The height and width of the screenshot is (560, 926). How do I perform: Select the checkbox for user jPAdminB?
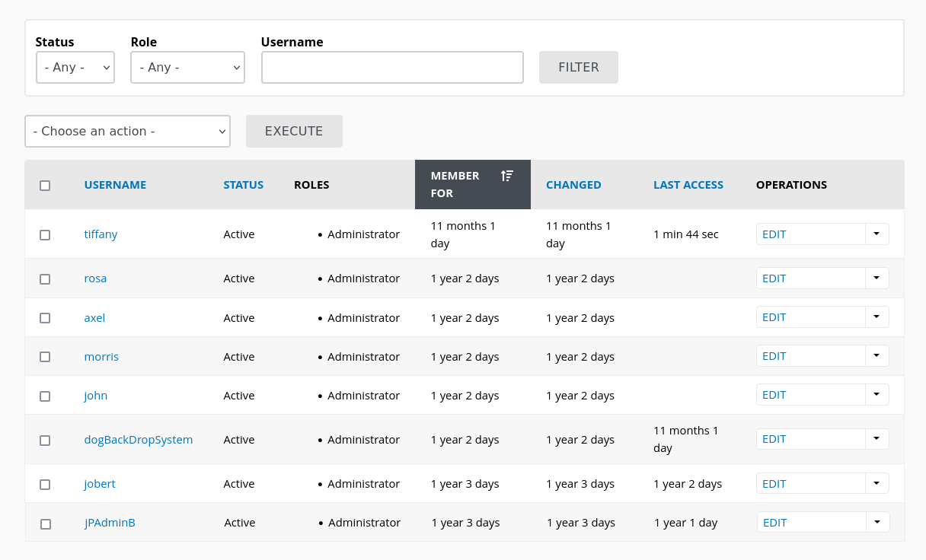[x=46, y=523]
